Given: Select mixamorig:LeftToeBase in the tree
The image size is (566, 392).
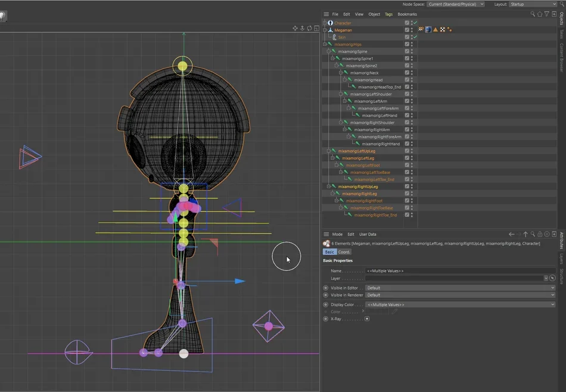Looking at the screenshot, I should tap(370, 173).
